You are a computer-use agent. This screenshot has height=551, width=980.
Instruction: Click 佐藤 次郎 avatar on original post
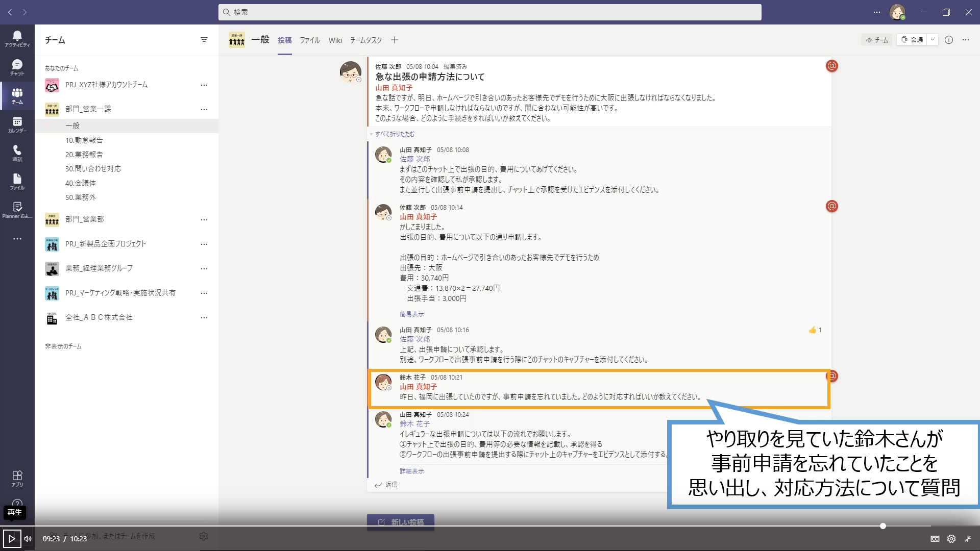tap(351, 72)
